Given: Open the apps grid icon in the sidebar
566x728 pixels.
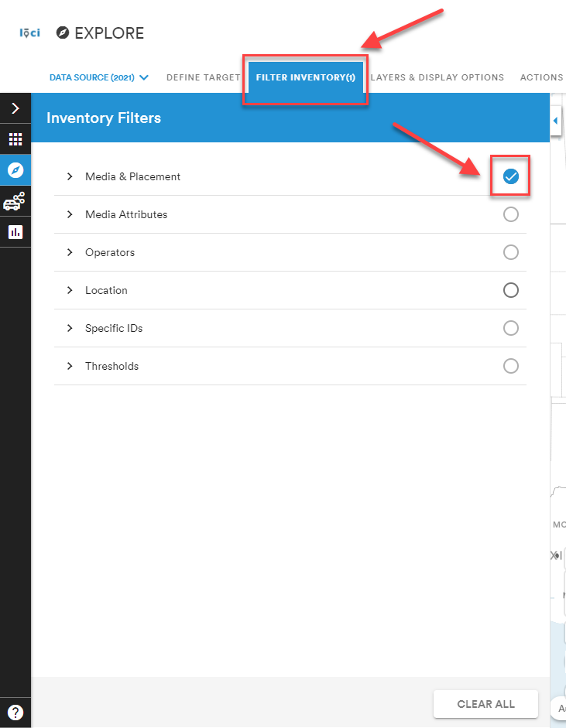Looking at the screenshot, I should pos(15,139).
